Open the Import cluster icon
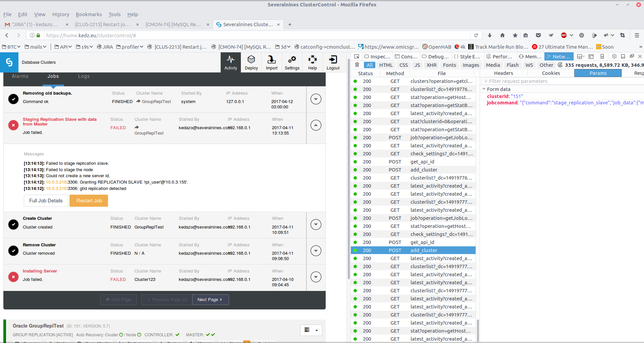 point(271,62)
